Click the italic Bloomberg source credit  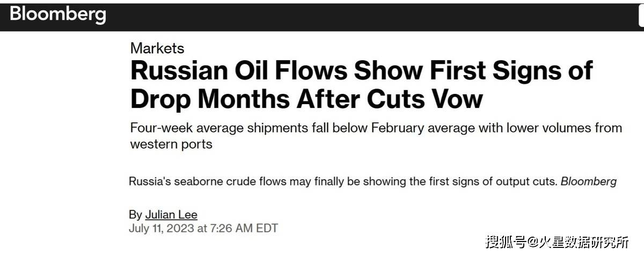pyautogui.click(x=589, y=181)
